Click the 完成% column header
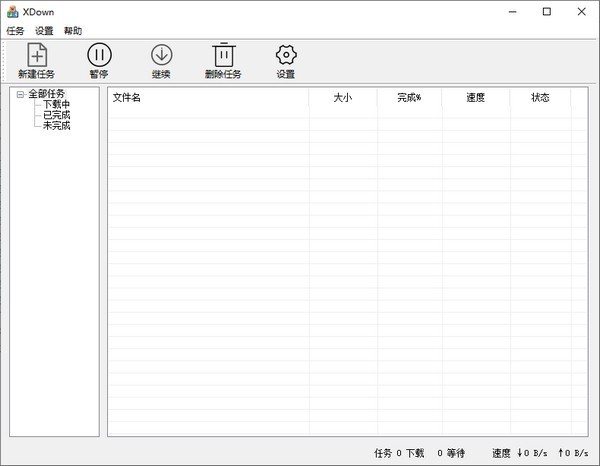This screenshot has width=600, height=466. click(409, 98)
